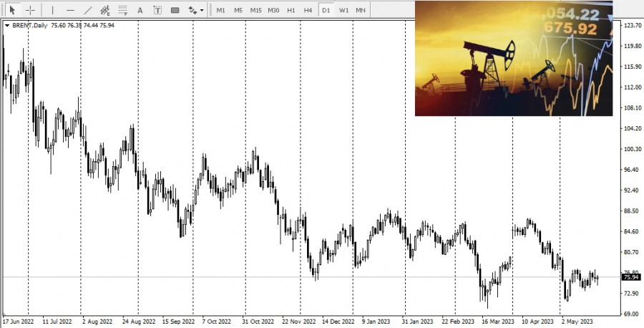The width and height of the screenshot is (644, 328).
Task: Click the 22 Nov 2022 date label
Action: (x=298, y=321)
